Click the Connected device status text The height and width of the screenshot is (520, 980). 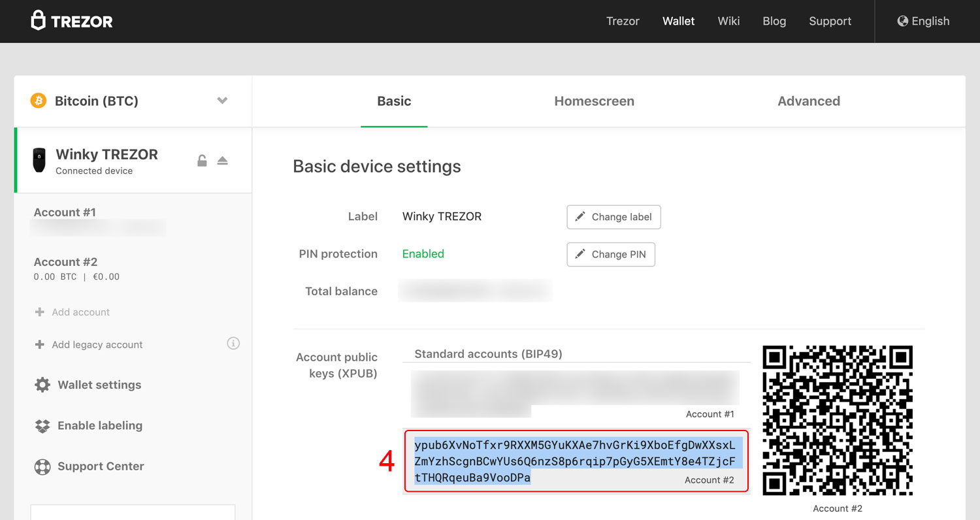[94, 171]
